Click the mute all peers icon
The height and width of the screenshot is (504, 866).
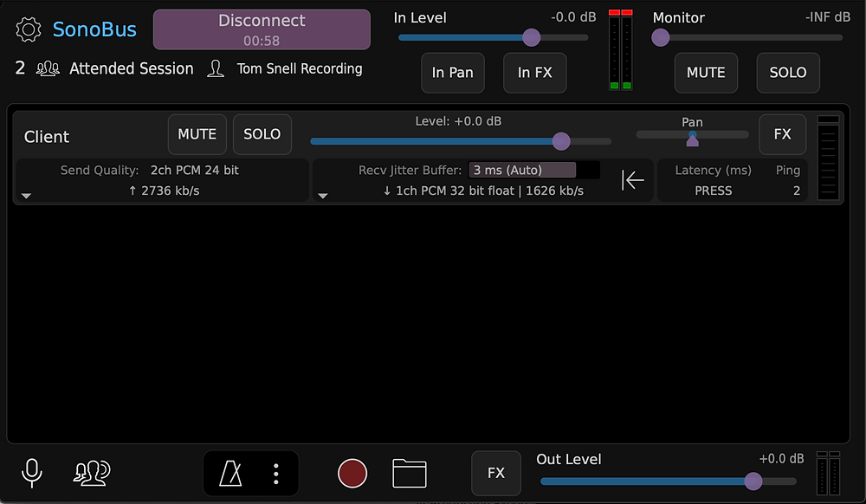(92, 473)
